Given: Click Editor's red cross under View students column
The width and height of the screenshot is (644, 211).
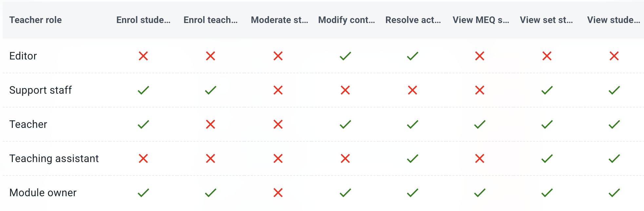Looking at the screenshot, I should [614, 56].
